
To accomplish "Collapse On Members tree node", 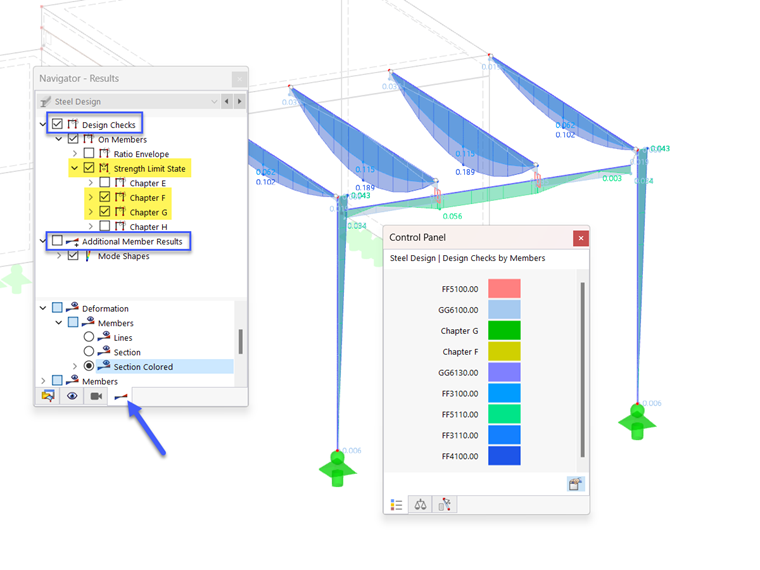I will 59,139.
